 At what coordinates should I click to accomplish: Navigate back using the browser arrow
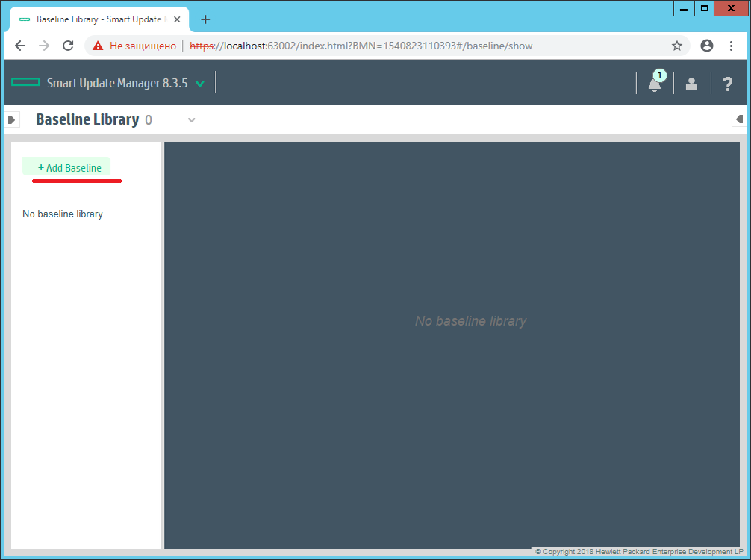[x=20, y=46]
